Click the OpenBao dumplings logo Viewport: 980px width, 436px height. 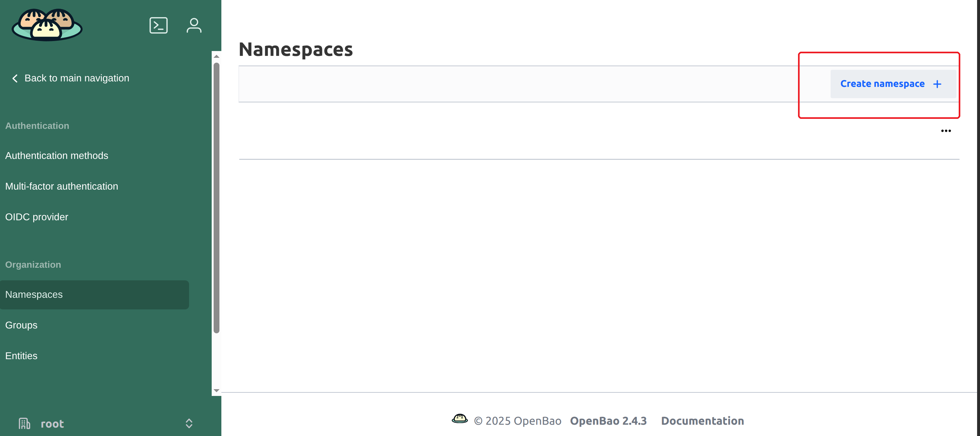click(x=47, y=25)
